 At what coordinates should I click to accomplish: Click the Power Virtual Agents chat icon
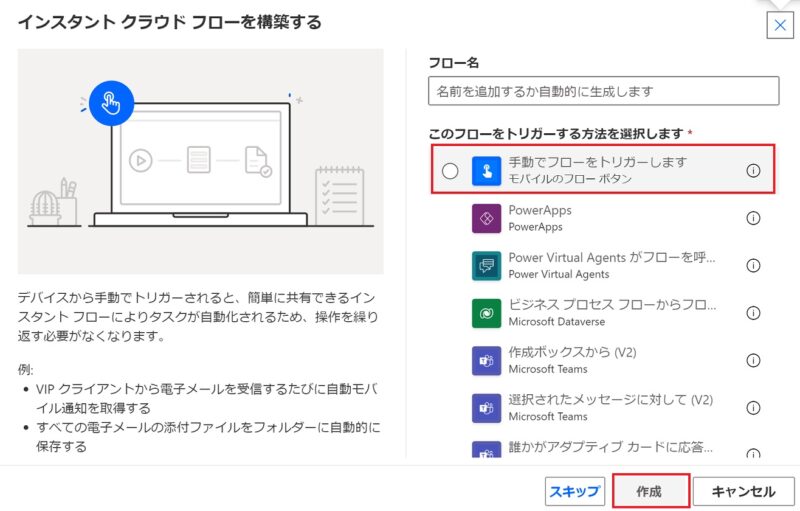[x=487, y=265]
